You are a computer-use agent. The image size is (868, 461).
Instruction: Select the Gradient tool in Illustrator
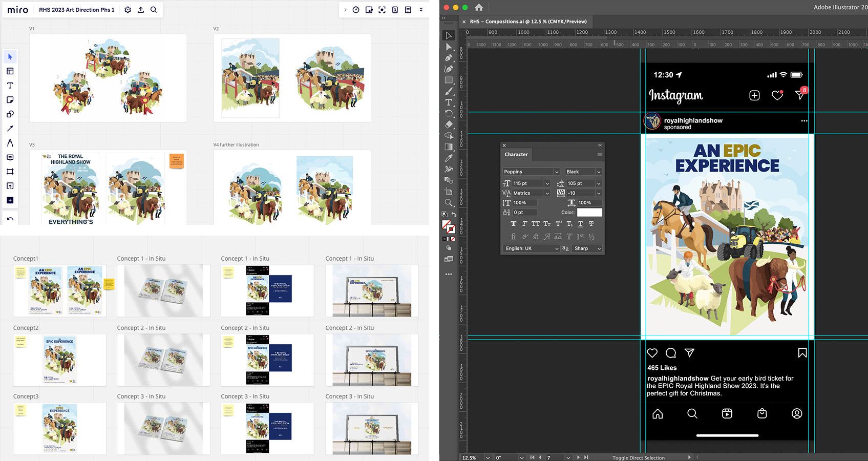[x=449, y=147]
